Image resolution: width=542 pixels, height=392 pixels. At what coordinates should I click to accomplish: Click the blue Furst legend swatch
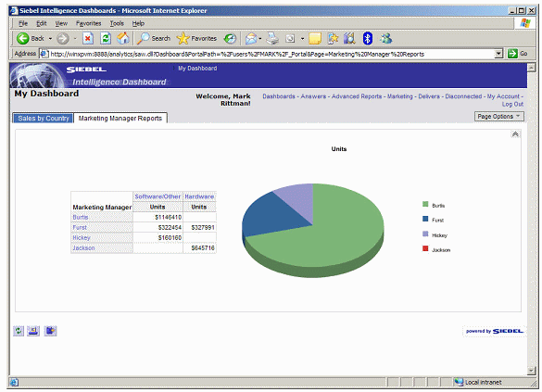(425, 219)
